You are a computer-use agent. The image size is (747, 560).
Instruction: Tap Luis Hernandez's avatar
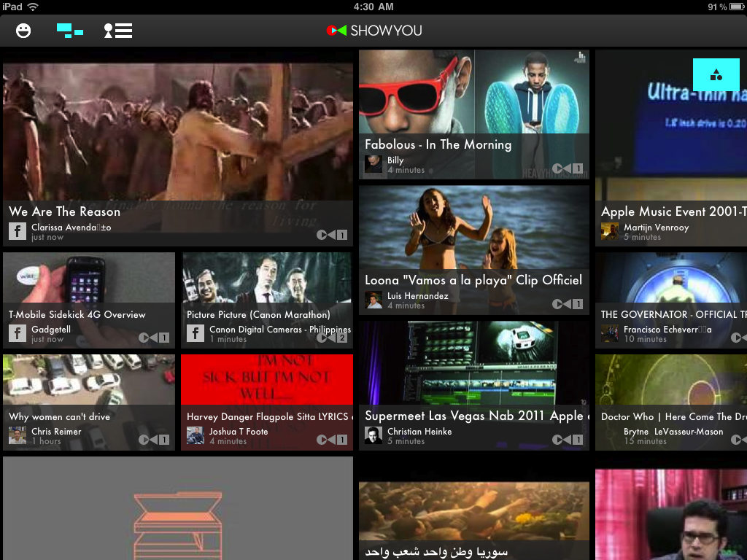coord(373,300)
